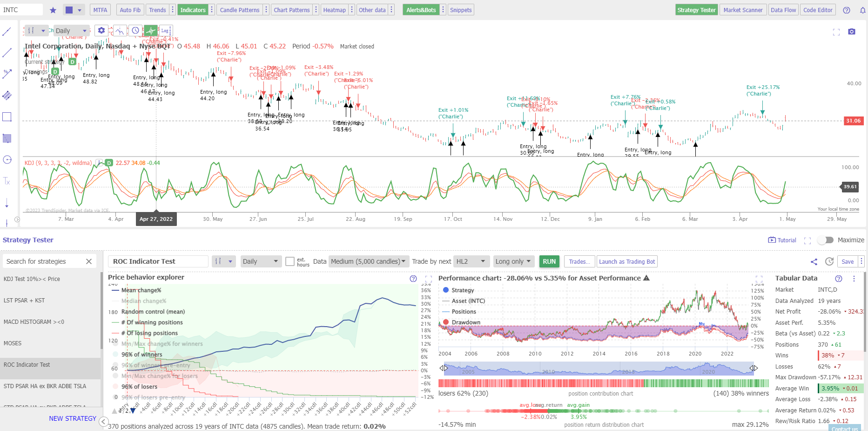Open the Daily timeframe dropdown in Strategy Tester

pyautogui.click(x=261, y=261)
